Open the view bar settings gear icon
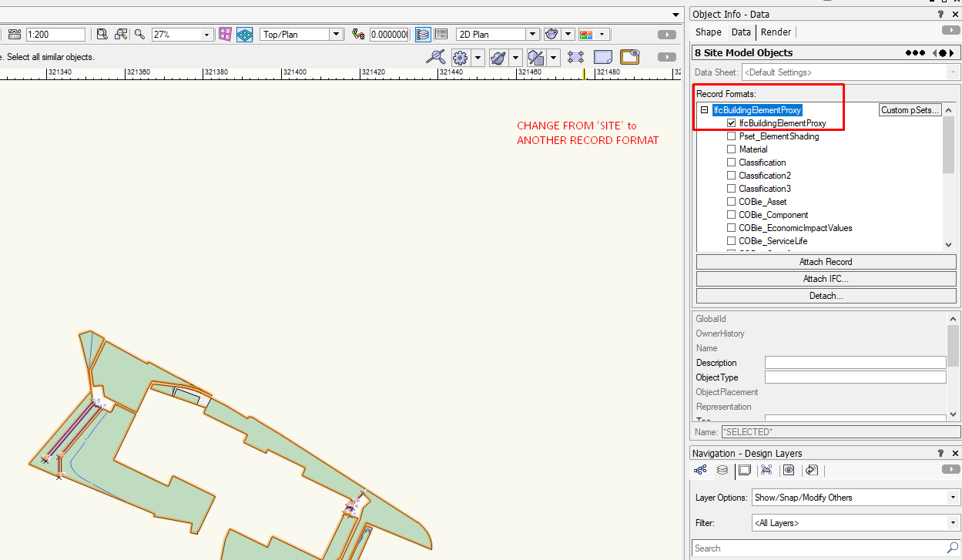 (x=460, y=57)
